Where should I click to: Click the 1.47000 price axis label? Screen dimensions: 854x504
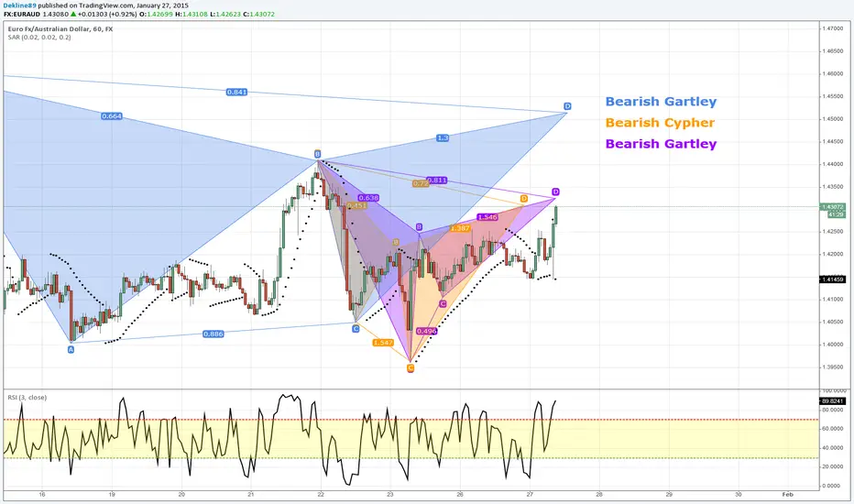[833, 28]
